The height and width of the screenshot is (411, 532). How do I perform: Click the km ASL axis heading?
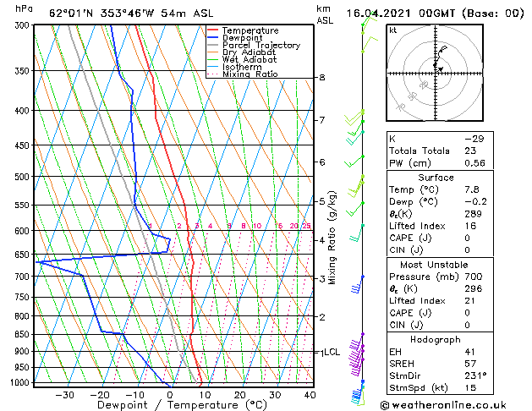(325, 14)
